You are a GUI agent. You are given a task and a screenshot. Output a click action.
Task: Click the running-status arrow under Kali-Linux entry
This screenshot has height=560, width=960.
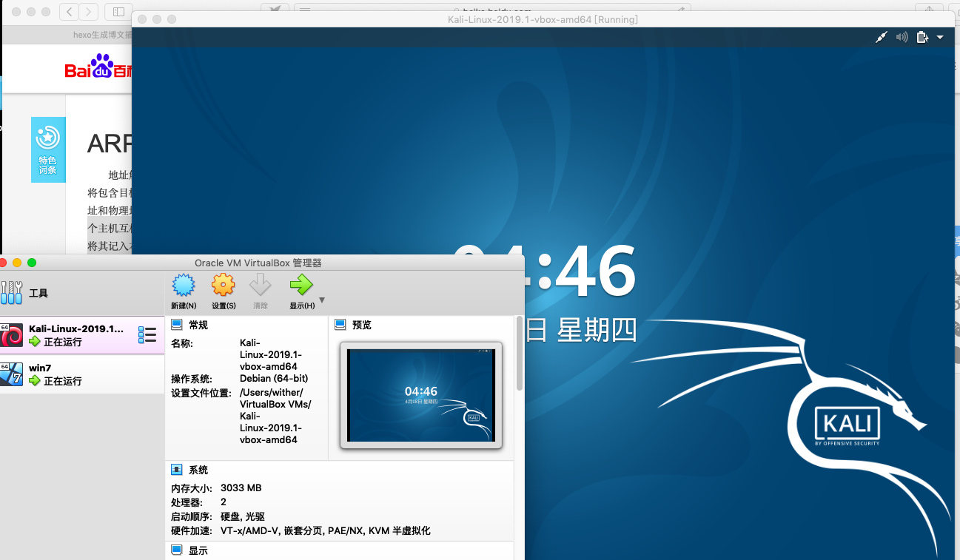[x=34, y=342]
